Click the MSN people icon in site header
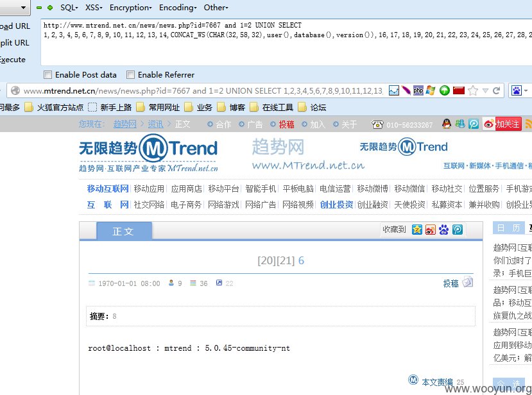 [460, 124]
